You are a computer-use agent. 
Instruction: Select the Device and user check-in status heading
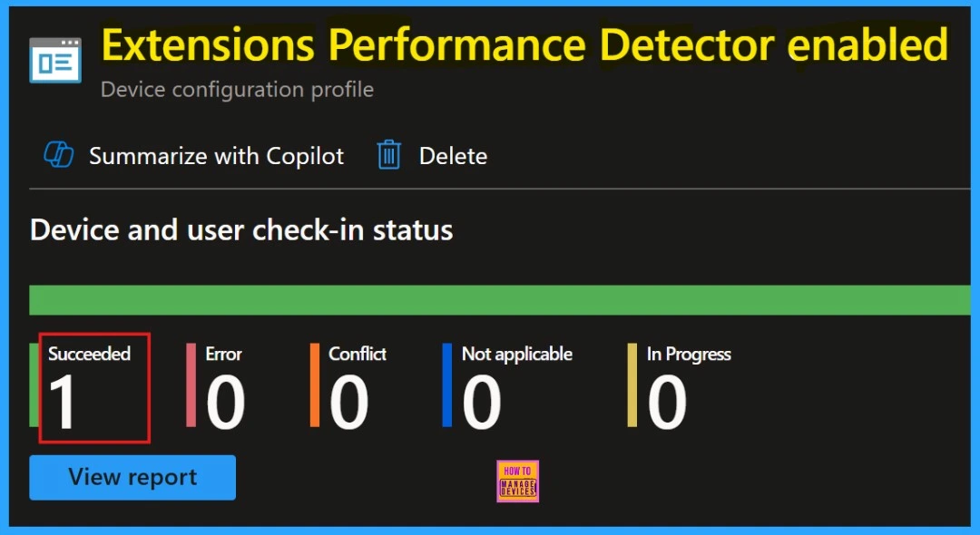click(x=240, y=229)
